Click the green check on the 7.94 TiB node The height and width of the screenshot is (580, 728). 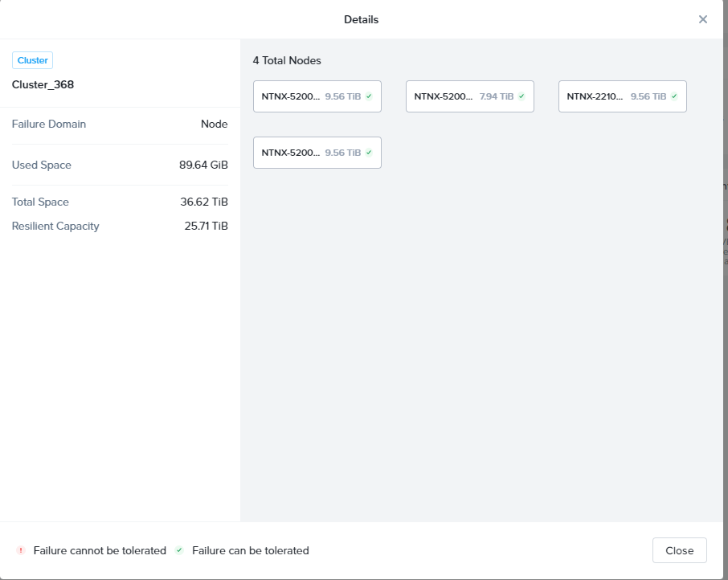coord(521,96)
